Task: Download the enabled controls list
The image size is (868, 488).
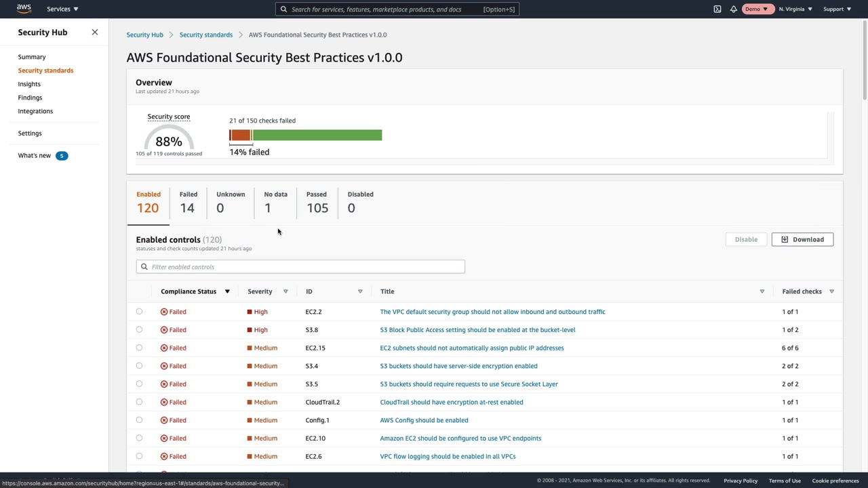Action: click(x=802, y=239)
